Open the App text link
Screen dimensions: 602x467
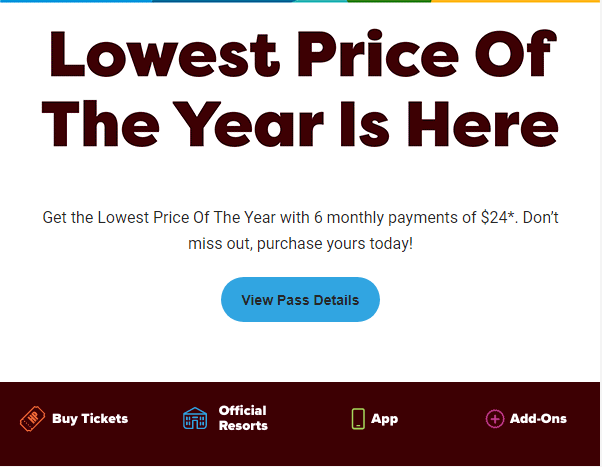click(384, 418)
